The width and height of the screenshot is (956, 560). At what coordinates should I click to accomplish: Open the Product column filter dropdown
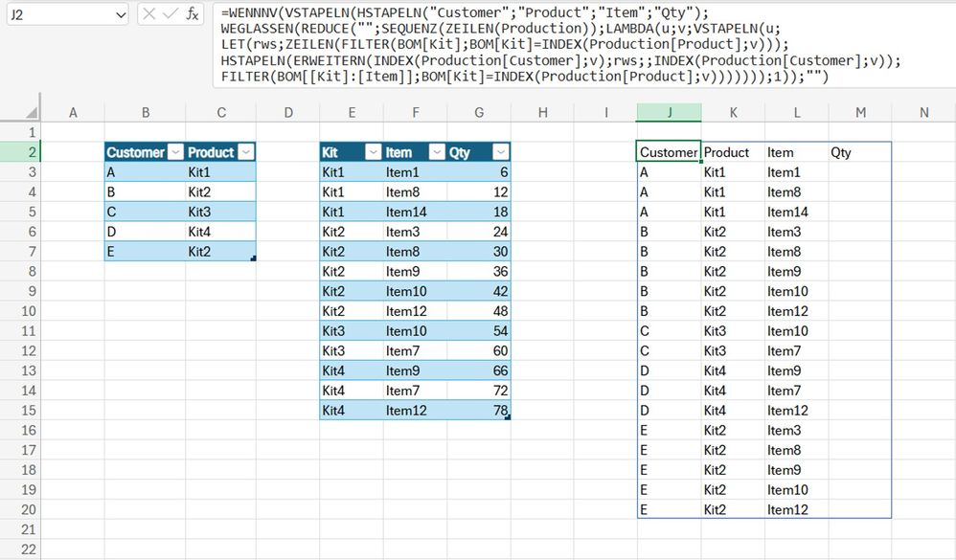[246, 152]
